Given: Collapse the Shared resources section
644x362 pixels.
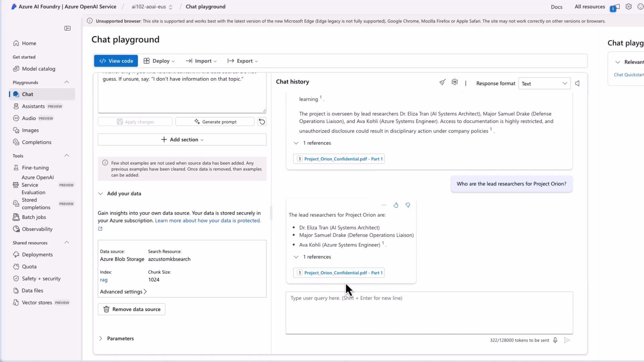Looking at the screenshot, I should [x=67, y=242].
